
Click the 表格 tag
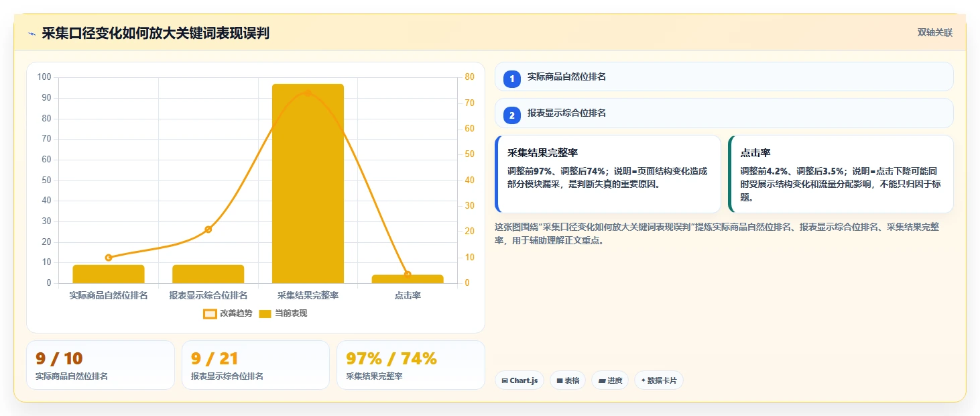(568, 380)
